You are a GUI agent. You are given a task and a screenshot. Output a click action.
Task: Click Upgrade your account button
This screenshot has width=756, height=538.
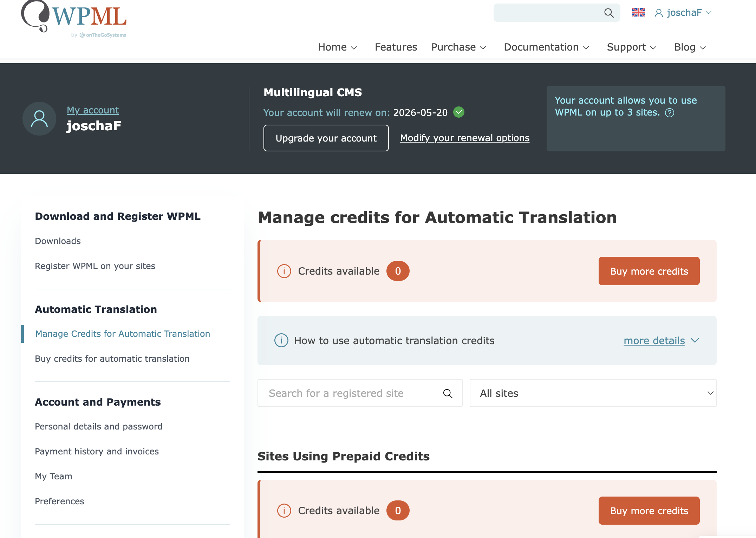(x=326, y=138)
